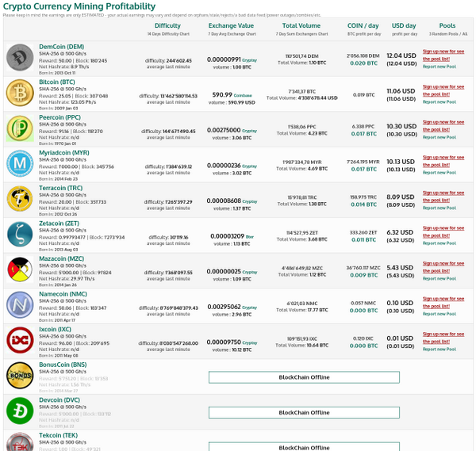
Task: Click the Myriadcoin blue M icon
Action: (x=20, y=163)
